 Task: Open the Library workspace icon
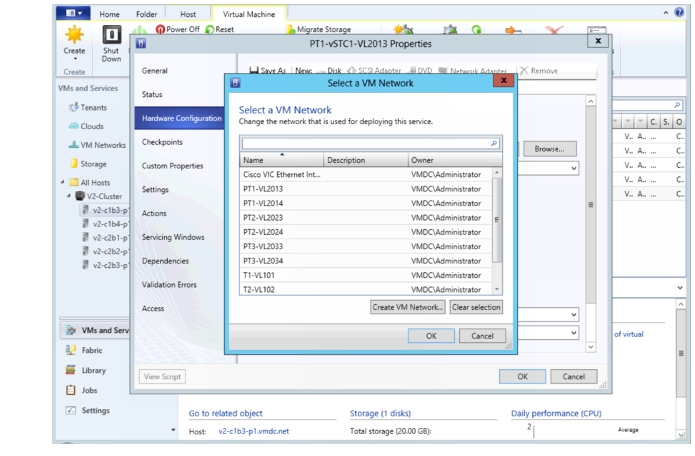(70, 370)
